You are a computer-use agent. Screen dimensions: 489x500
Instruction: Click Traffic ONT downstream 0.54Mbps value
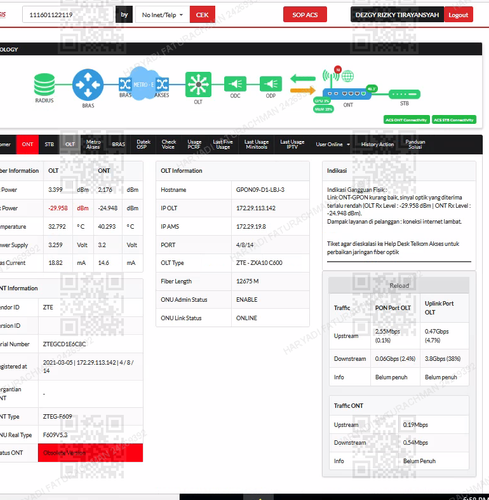[415, 443]
